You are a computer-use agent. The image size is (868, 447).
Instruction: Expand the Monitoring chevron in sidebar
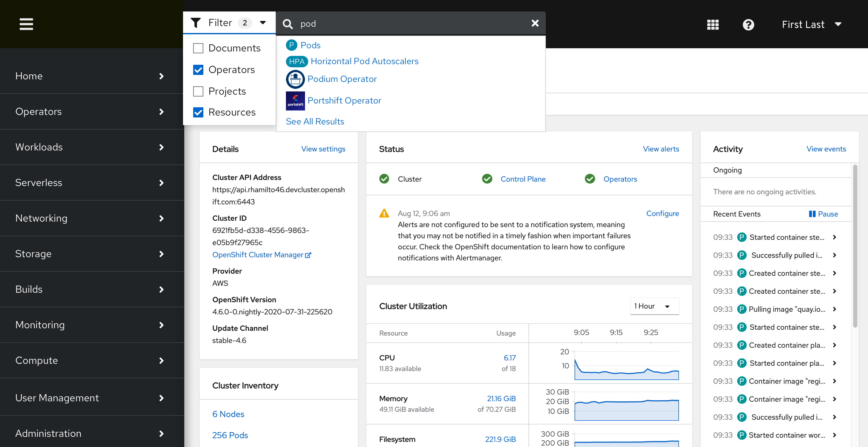point(161,325)
